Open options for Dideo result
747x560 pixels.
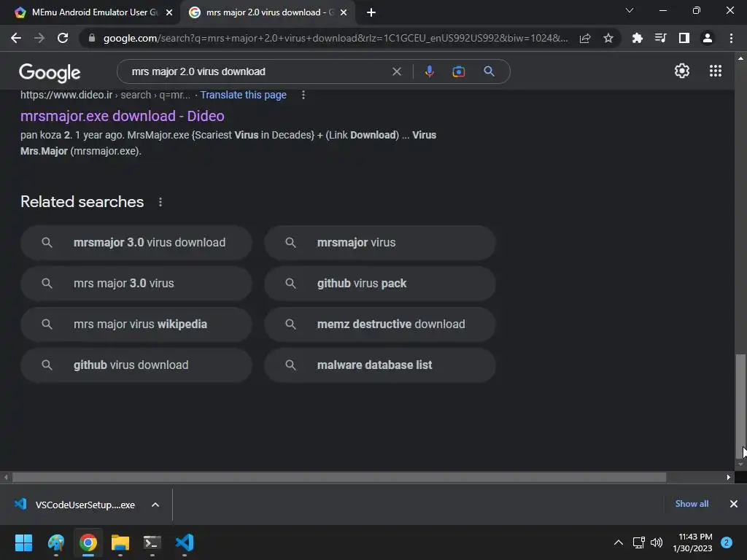pyautogui.click(x=303, y=95)
